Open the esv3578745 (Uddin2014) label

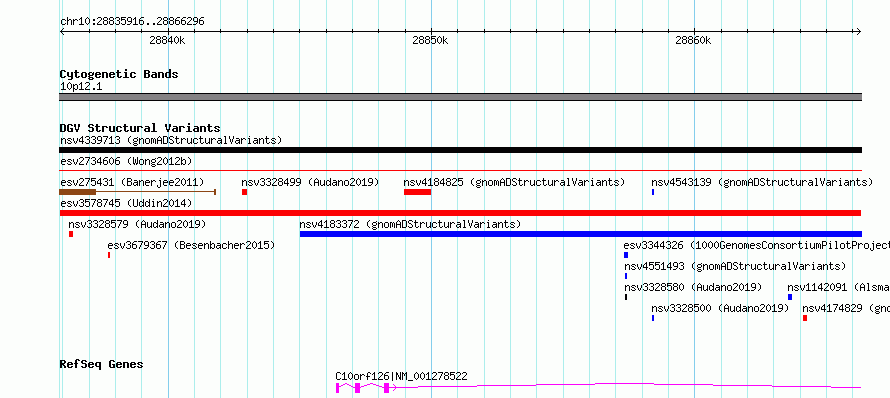pos(126,203)
